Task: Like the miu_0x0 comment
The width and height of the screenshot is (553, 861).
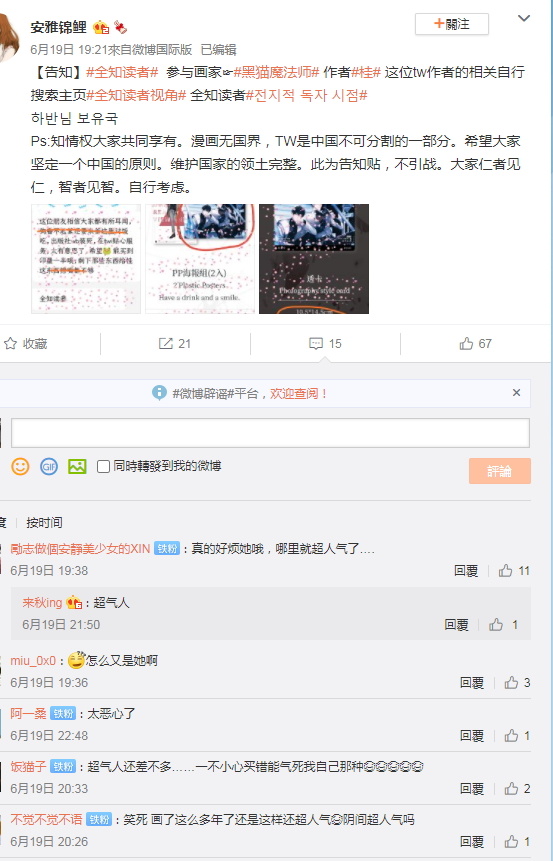Action: pyautogui.click(x=517, y=683)
